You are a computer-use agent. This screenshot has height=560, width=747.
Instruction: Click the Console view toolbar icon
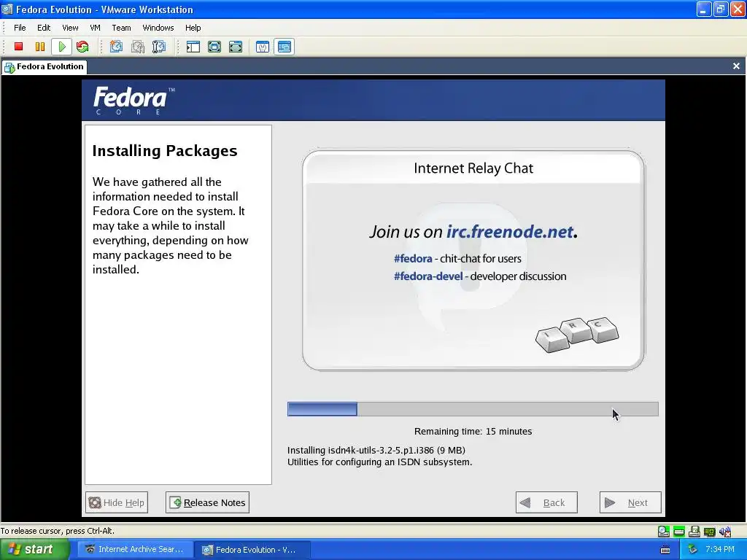point(285,47)
